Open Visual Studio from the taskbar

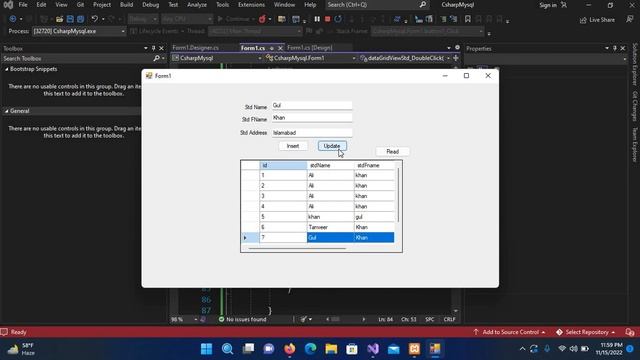click(x=373, y=349)
